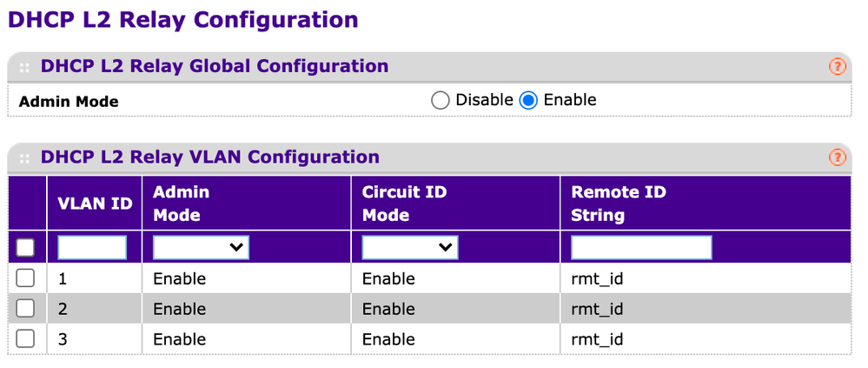
Task: Grab the Global Configuration section drag handle
Action: [x=24, y=68]
